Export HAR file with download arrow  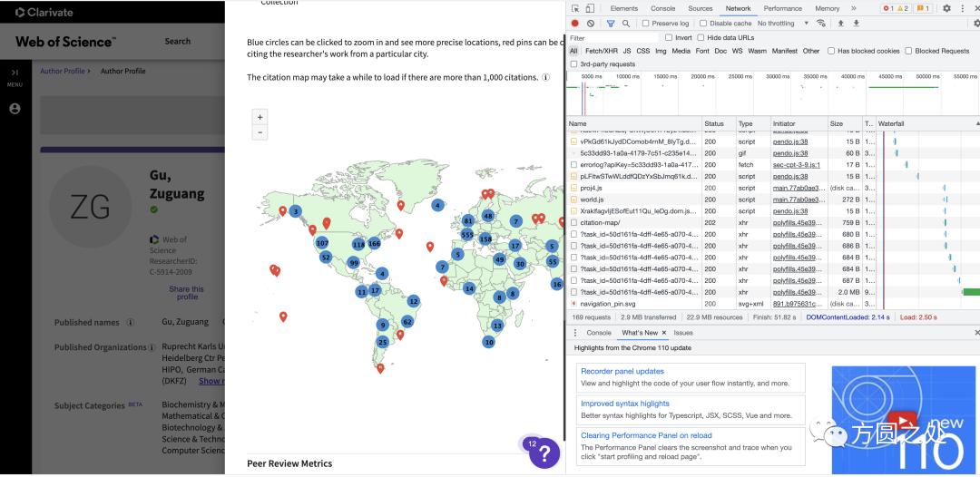coord(857,23)
